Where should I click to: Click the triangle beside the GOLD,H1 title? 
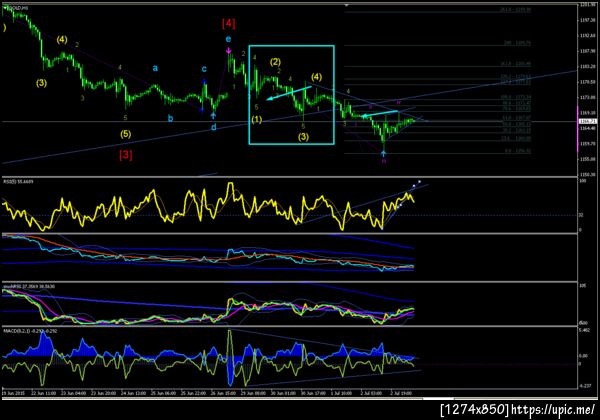pos(4,7)
